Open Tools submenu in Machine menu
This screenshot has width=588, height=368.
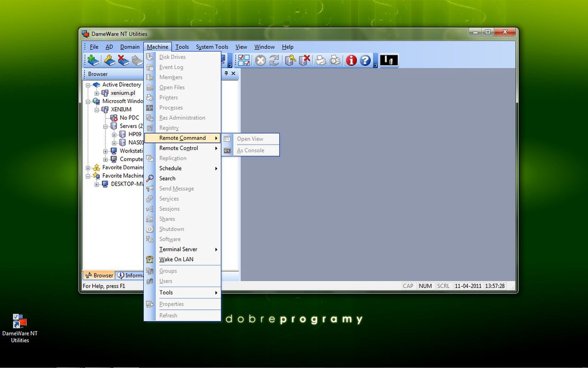click(182, 293)
